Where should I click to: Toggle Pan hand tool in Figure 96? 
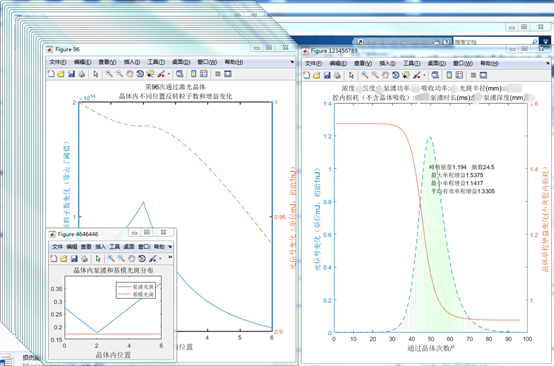[130, 74]
